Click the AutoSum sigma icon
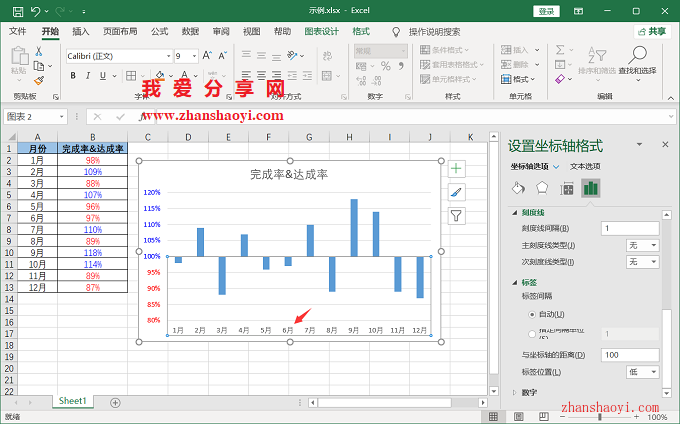This screenshot has height=424, width=680. (x=560, y=50)
